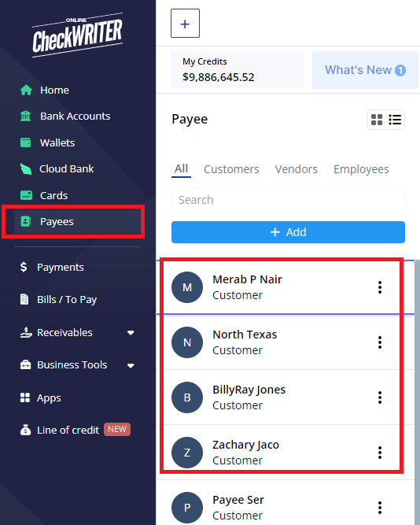This screenshot has width=420, height=525.
Task: Open the Apps grid icon
Action: click(x=25, y=397)
